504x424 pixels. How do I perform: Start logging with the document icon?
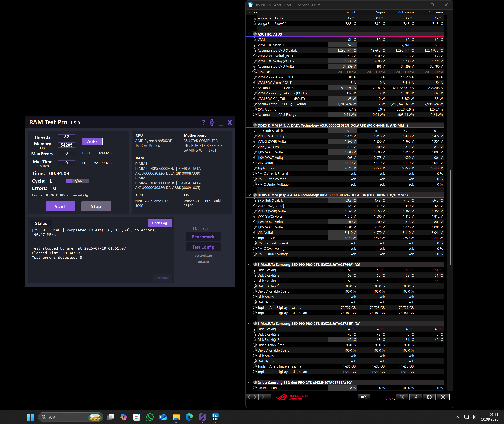click(x=416, y=397)
